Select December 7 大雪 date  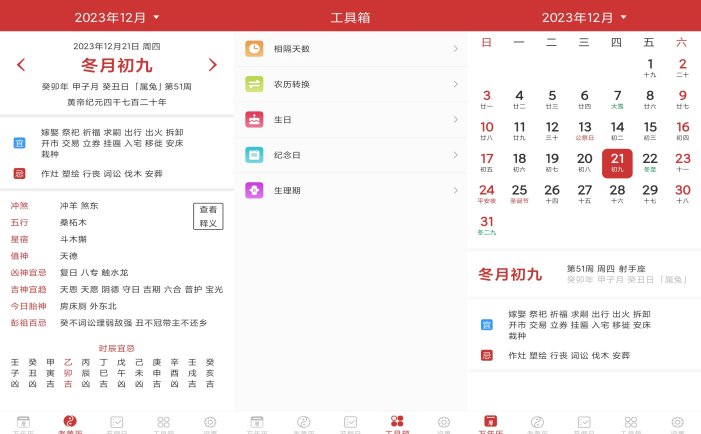pyautogui.click(x=617, y=100)
